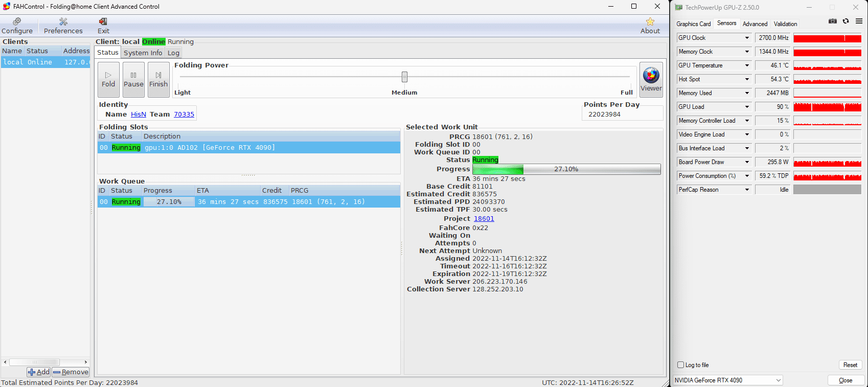Screen dimensions: 868x387
Task: Open the NVIDIA GeForce RTX 4090 selector
Action: [x=728, y=380]
